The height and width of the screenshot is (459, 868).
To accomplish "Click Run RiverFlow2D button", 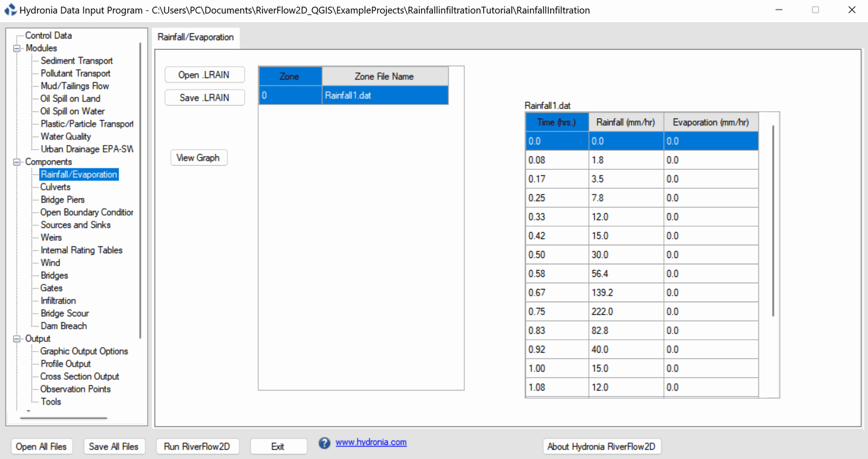I will [x=197, y=447].
